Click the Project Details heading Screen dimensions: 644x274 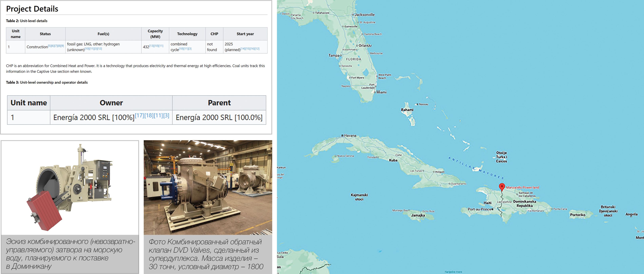pos(32,9)
